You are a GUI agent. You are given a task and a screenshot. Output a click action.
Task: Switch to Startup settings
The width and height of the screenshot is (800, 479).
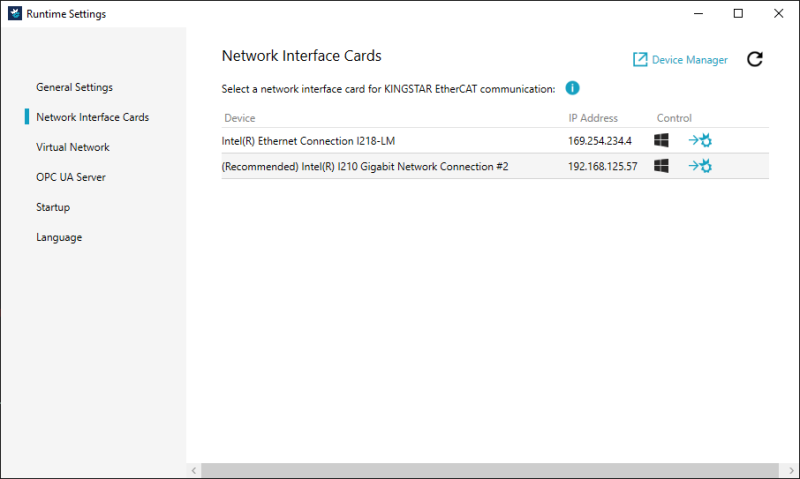(x=53, y=207)
